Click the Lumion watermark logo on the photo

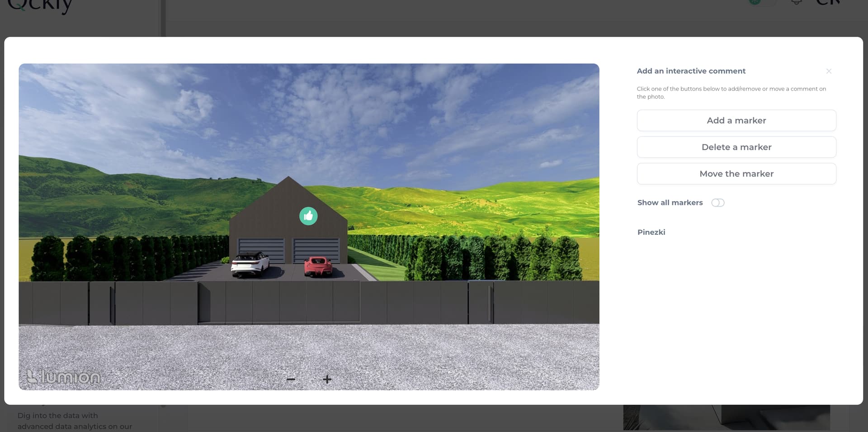click(x=63, y=376)
